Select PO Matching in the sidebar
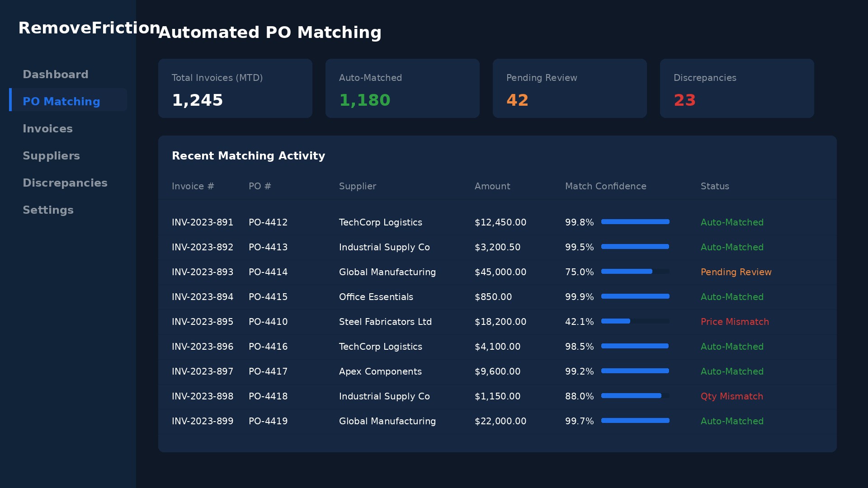Image resolution: width=868 pixels, height=488 pixels. click(x=61, y=102)
